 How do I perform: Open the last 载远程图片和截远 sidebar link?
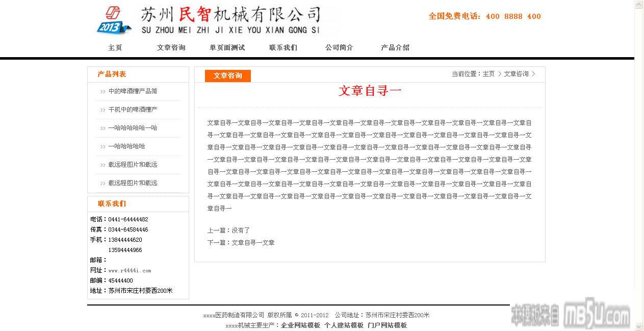pos(133,183)
